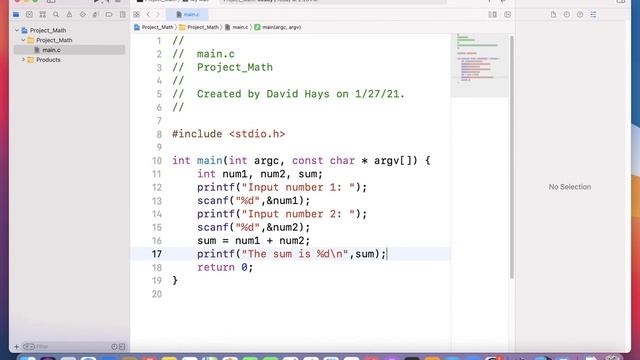
Task: Click the scanf line reading &num2
Action: [253, 227]
